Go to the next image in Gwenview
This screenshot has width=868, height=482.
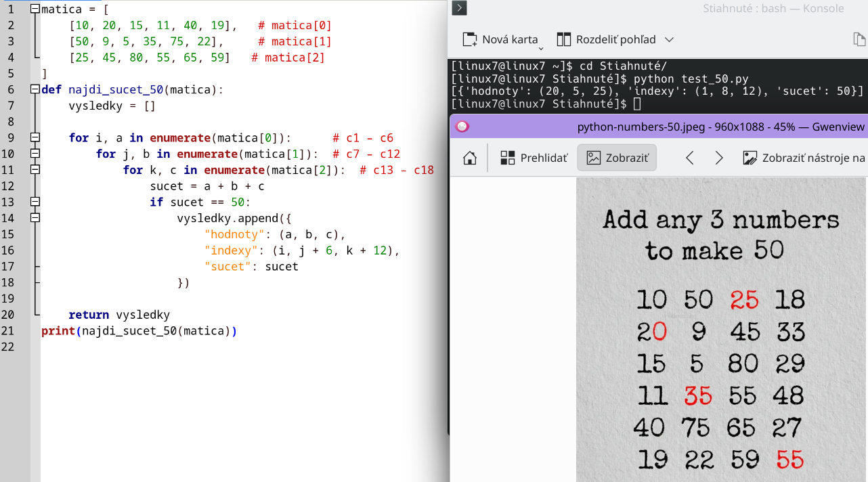tap(719, 158)
